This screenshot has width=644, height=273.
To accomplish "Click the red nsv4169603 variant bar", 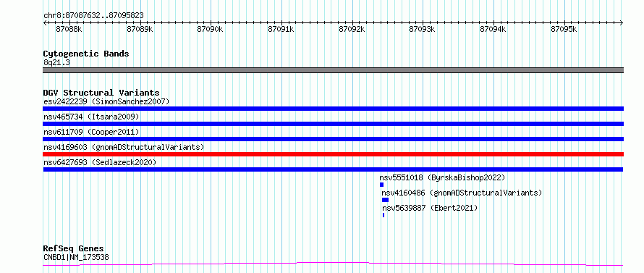I will [x=333, y=154].
